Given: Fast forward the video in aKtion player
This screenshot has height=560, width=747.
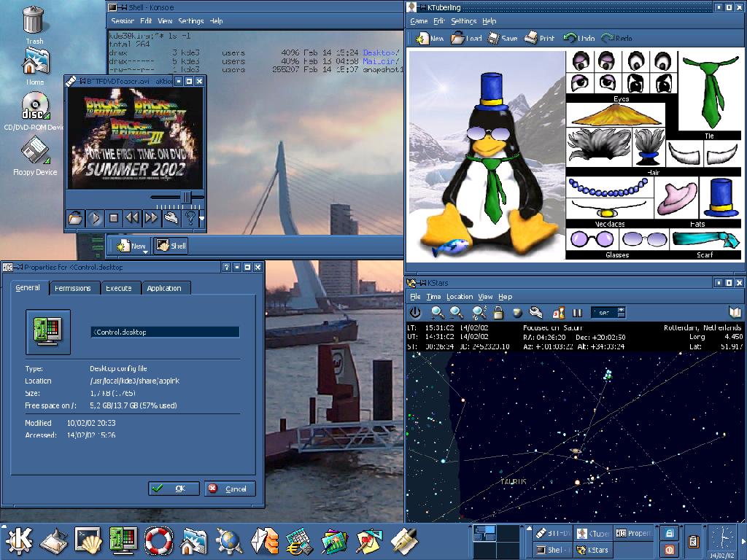Looking at the screenshot, I should coord(151,218).
